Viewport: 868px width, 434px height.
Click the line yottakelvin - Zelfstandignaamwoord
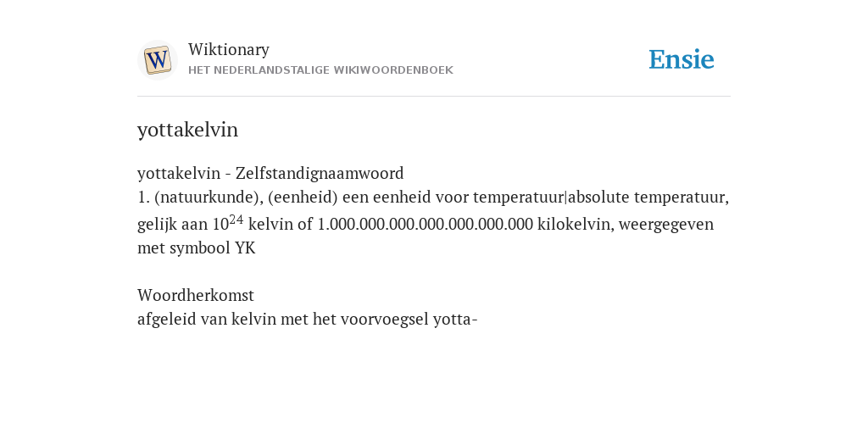coord(270,173)
